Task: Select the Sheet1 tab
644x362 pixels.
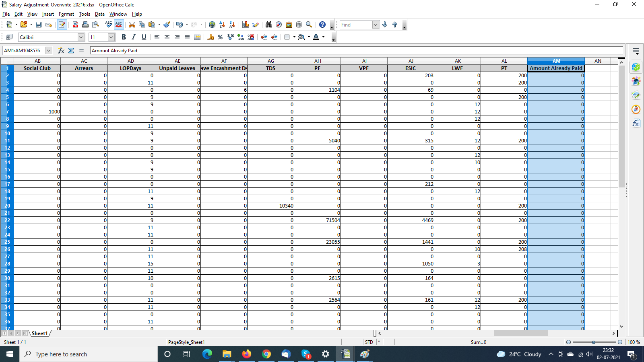Action: pyautogui.click(x=40, y=333)
